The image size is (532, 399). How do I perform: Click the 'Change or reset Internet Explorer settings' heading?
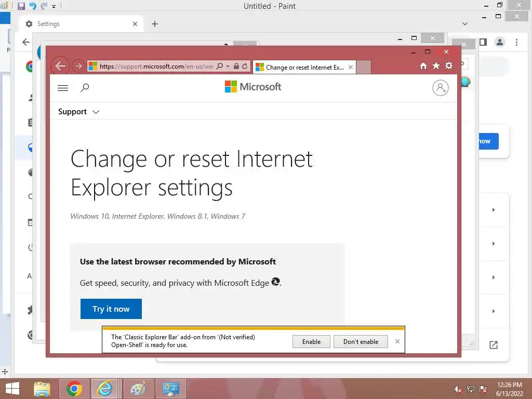pyautogui.click(x=191, y=173)
